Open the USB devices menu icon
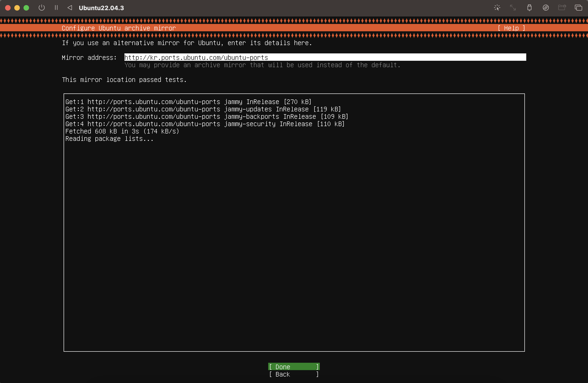 pyautogui.click(x=529, y=8)
